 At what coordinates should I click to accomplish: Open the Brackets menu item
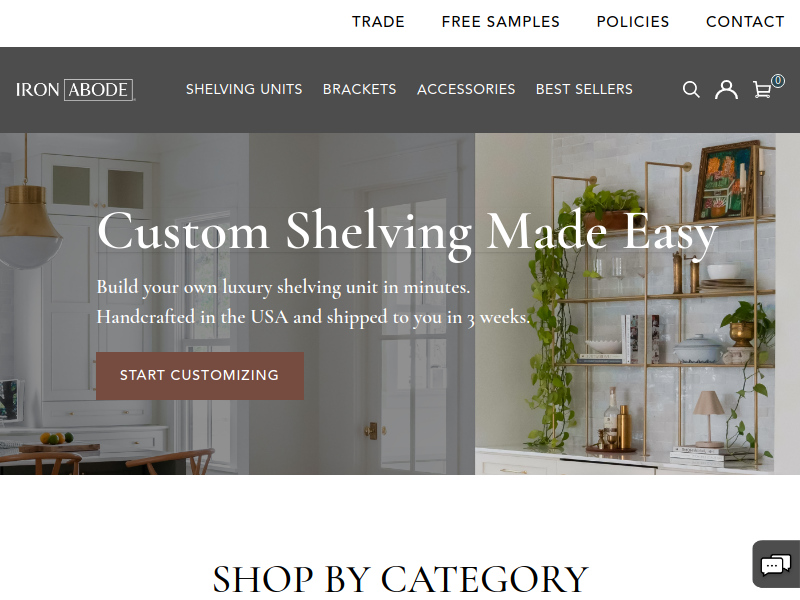359,89
